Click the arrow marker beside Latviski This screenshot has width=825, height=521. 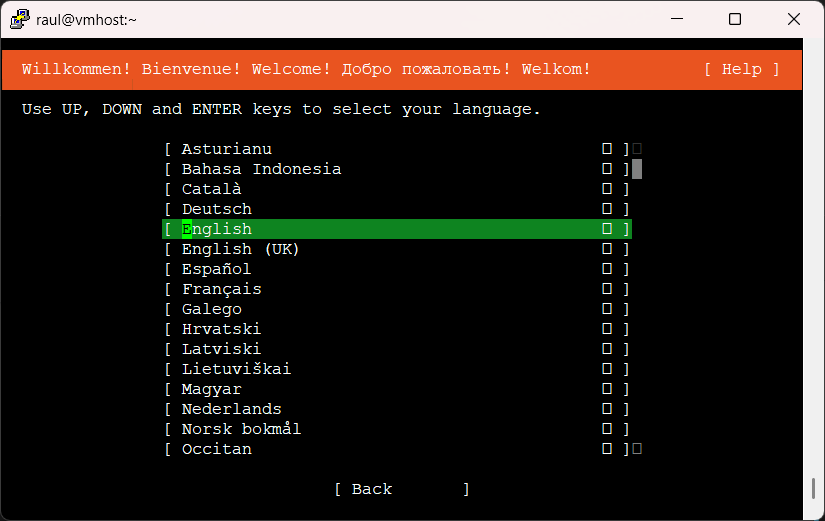pos(607,349)
